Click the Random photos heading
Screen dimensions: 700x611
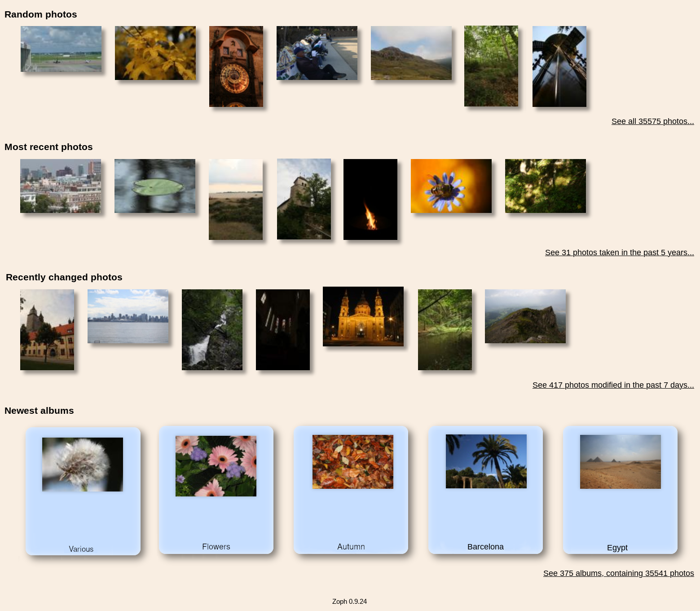pyautogui.click(x=41, y=14)
